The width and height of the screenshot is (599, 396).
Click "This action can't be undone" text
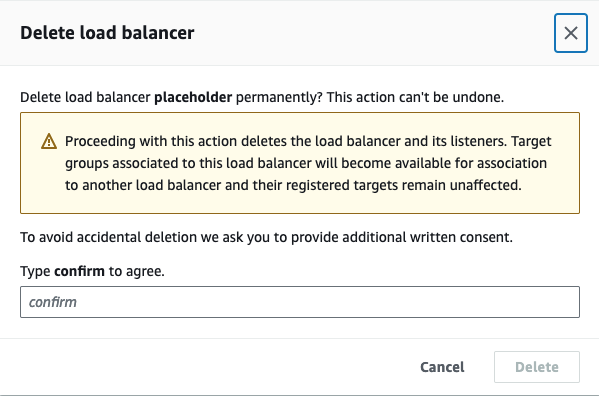coord(415,97)
